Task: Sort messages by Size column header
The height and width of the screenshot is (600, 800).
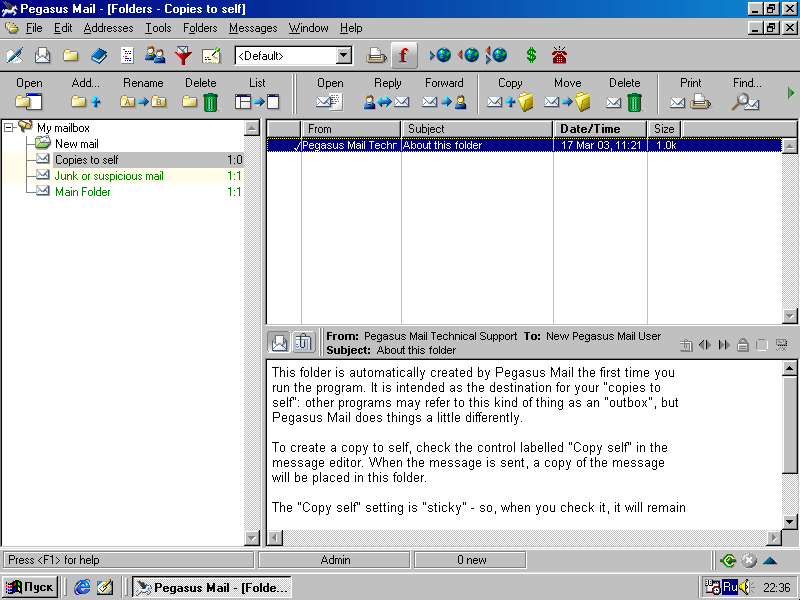Action: coord(664,129)
